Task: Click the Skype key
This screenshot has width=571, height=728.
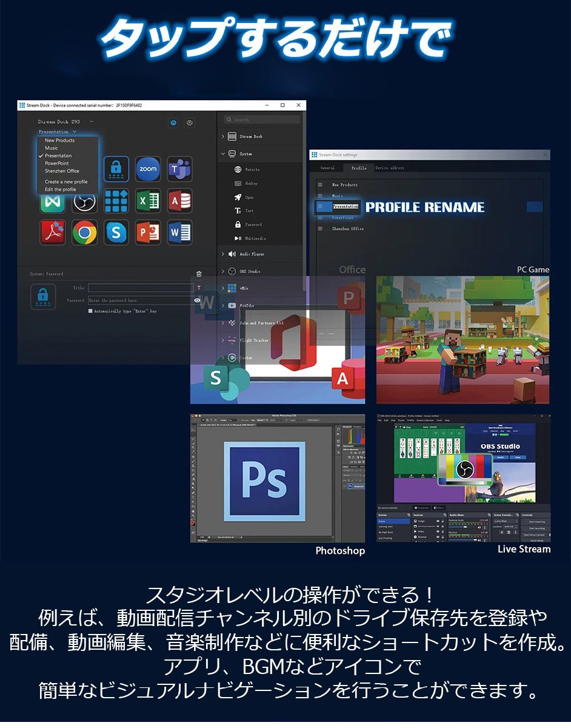Action: [x=116, y=232]
